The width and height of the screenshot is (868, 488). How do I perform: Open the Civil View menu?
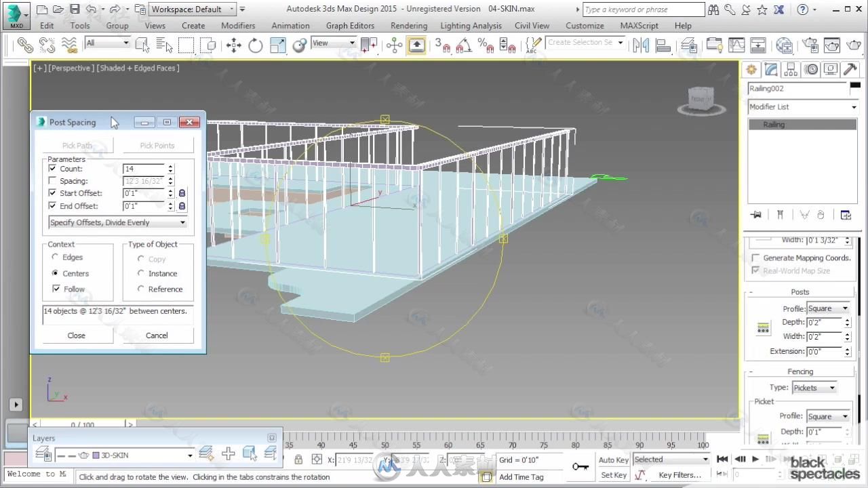click(x=532, y=26)
